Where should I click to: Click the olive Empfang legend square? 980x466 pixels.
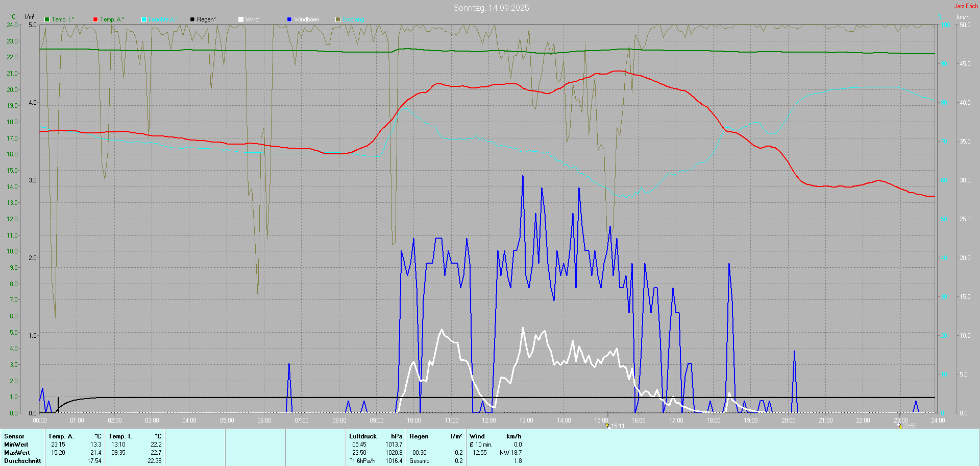coord(338,19)
